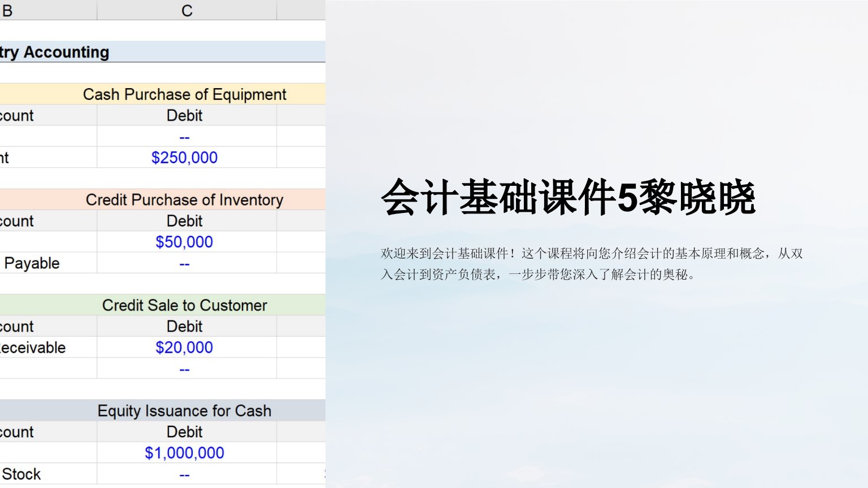Click the paragraph starting 欢迎来到会计基础课件
This screenshot has height=488, width=868.
(x=592, y=264)
